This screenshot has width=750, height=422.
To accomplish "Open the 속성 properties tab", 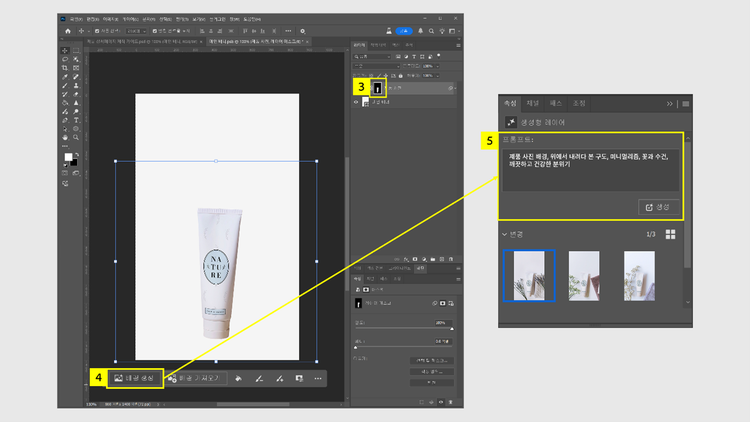I will [x=509, y=103].
